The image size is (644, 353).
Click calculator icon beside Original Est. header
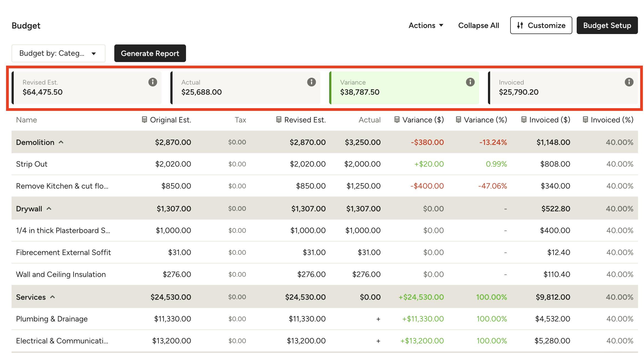coord(144,120)
